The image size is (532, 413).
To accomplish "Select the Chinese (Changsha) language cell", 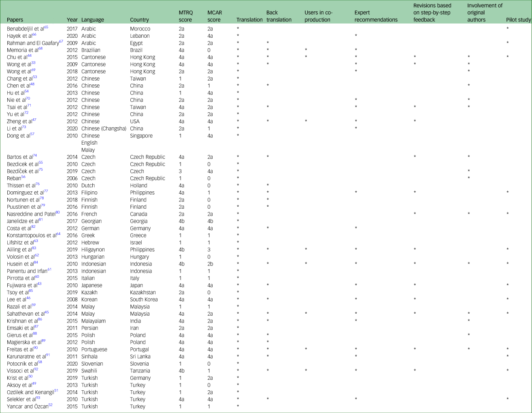I will tap(104, 128).
